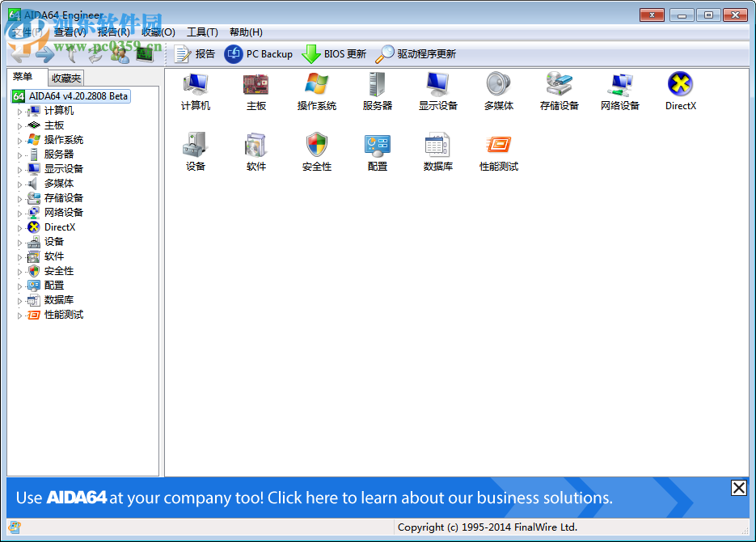Open the 多媒体 speaker icon in main pane
The image size is (756, 542).
[x=499, y=91]
